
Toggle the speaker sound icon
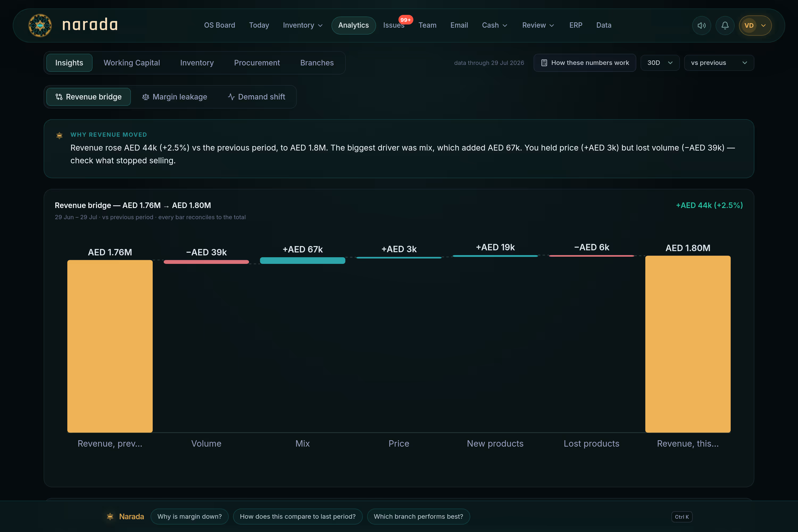[x=701, y=26]
